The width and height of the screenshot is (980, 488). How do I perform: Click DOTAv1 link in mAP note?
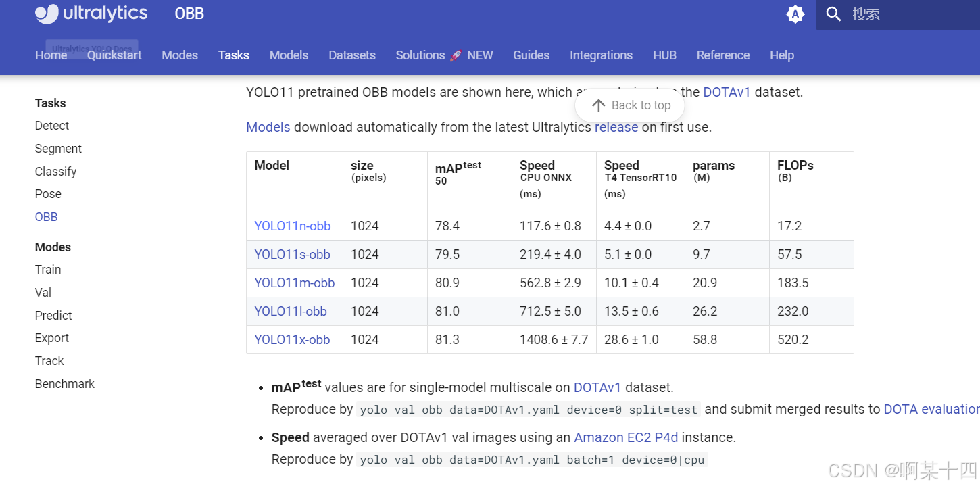(x=597, y=388)
